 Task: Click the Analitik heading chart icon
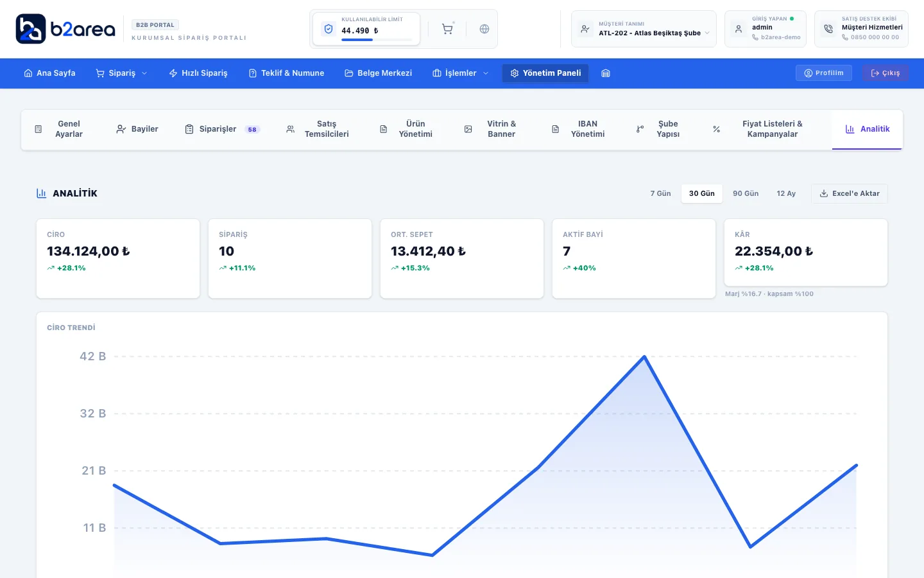pyautogui.click(x=42, y=193)
